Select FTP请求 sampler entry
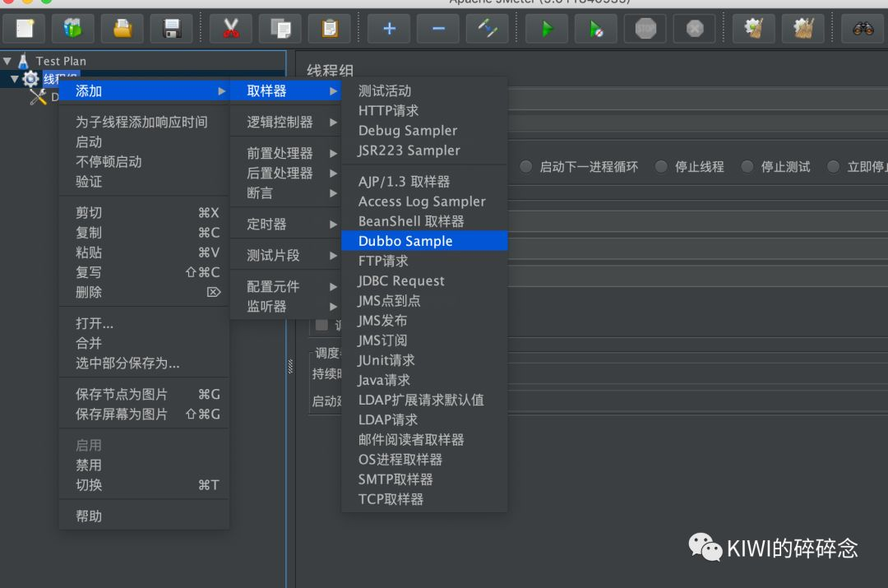Viewport: 888px width, 588px height. pos(424,261)
